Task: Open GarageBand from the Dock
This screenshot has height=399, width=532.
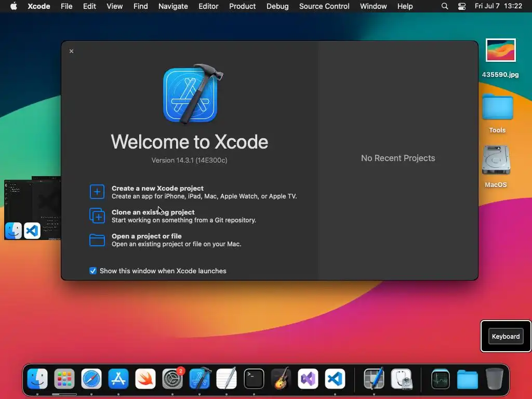Action: tap(281, 379)
